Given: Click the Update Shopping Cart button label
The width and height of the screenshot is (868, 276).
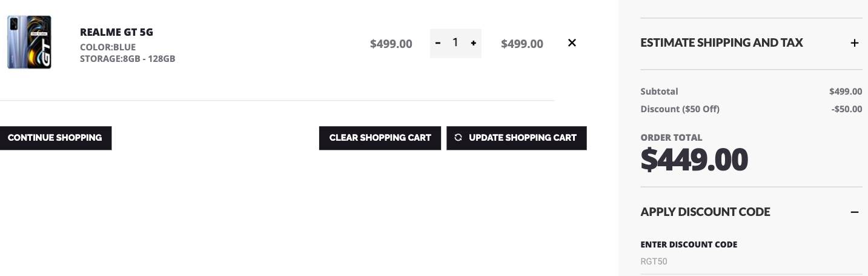Looking at the screenshot, I should click(522, 138).
